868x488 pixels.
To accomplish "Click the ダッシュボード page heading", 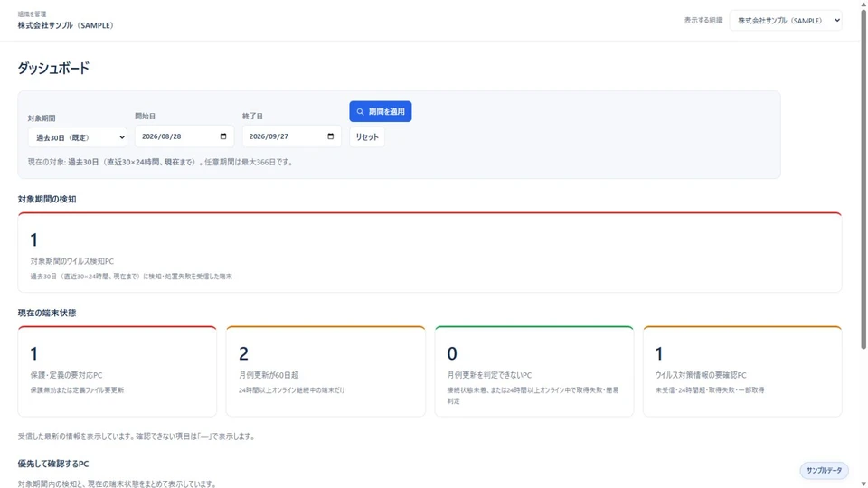I will click(53, 68).
